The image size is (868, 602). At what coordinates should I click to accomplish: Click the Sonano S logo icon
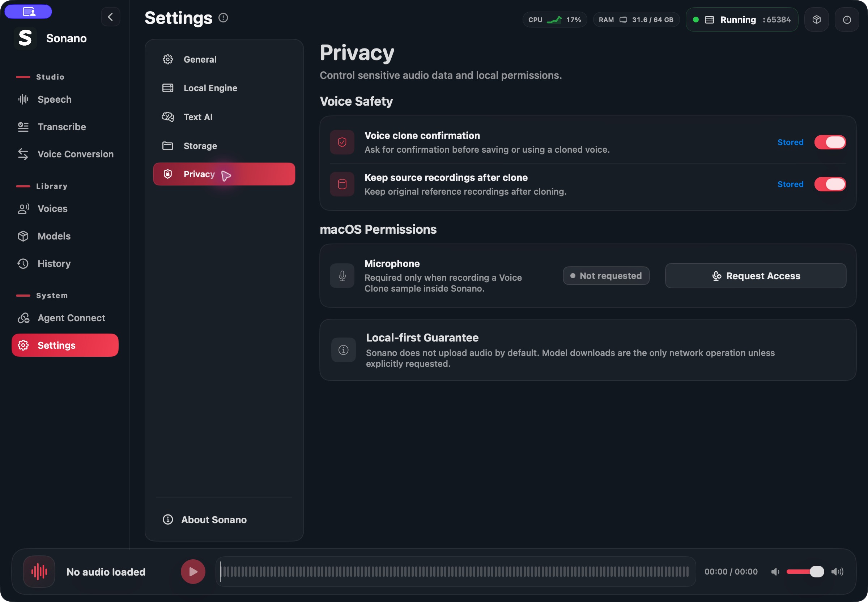coord(25,38)
